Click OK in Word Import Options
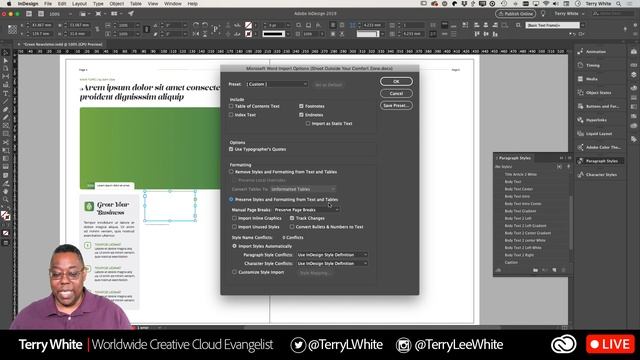Image resolution: width=640 pixels, height=360 pixels. pos(396,82)
